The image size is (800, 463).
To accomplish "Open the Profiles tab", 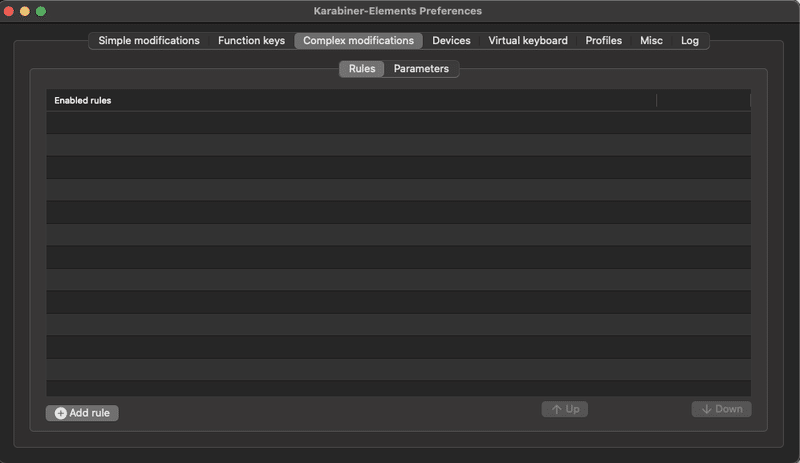I will (x=603, y=41).
